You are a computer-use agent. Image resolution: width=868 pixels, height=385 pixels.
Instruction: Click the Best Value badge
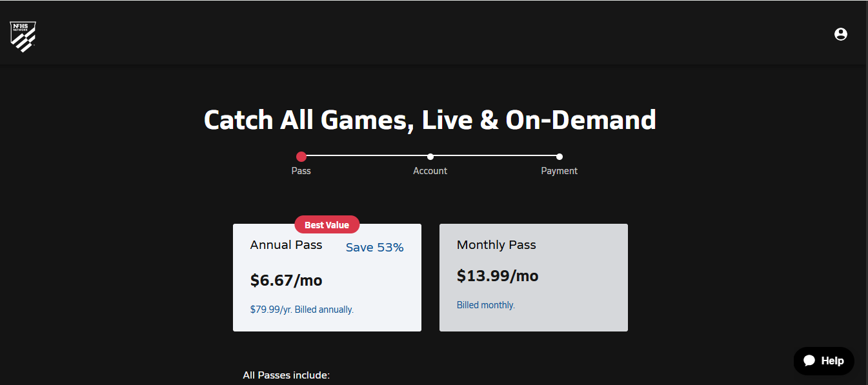coord(327,225)
